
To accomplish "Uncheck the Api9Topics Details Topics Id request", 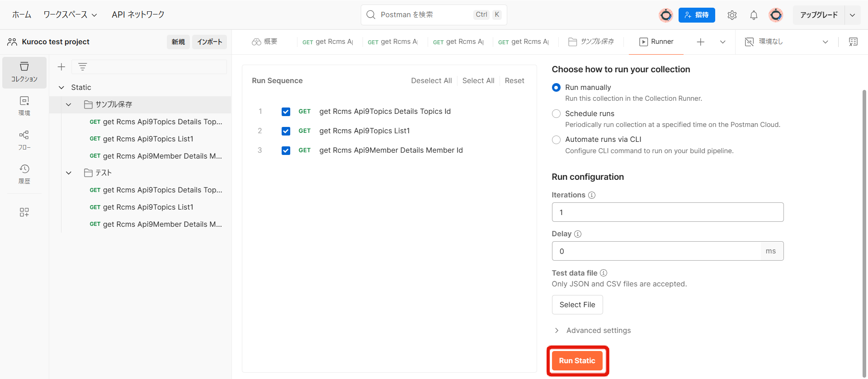I will (x=286, y=112).
